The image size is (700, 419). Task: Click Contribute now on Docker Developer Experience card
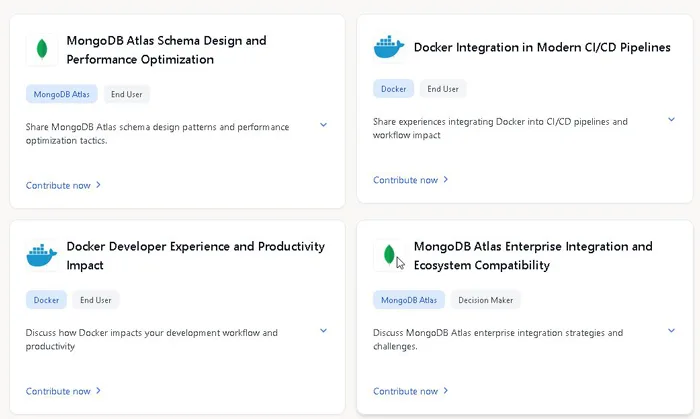63,391
